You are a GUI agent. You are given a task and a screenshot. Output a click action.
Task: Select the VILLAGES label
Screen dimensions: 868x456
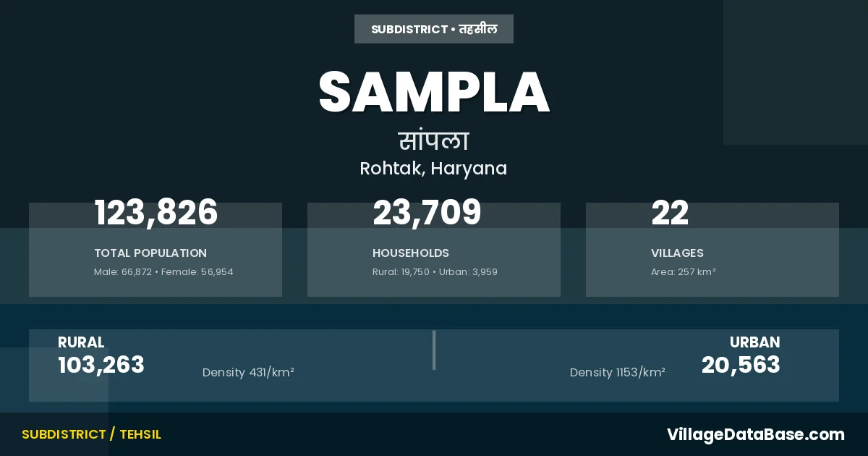point(677,253)
